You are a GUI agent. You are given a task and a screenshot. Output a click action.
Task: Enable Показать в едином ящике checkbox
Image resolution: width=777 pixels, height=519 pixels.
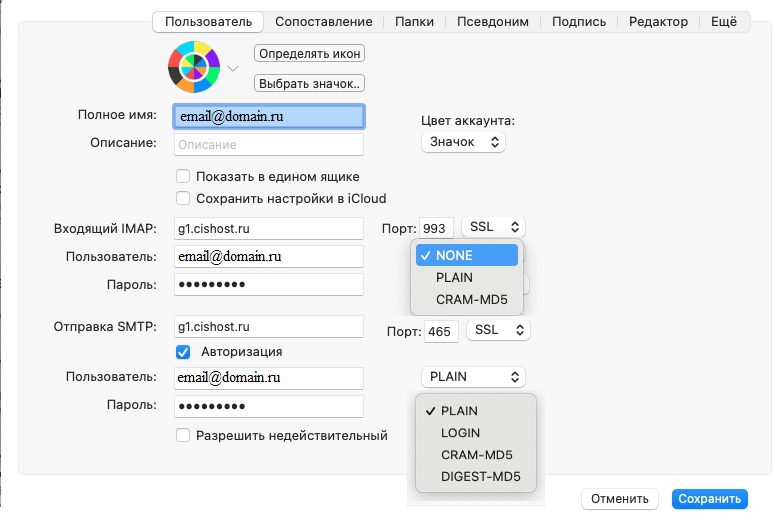[x=183, y=176]
